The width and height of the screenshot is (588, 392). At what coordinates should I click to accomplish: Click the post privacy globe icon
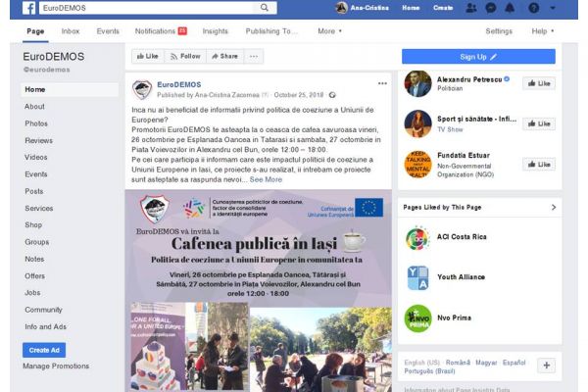[x=332, y=95]
